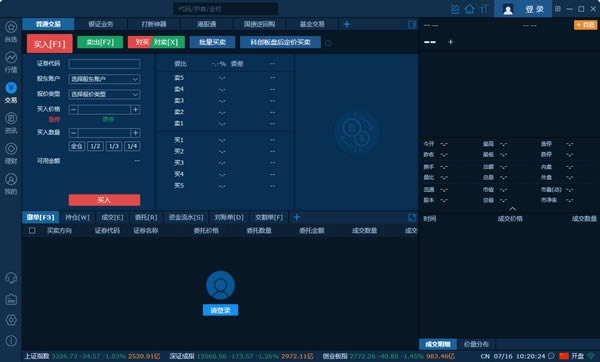The height and width of the screenshot is (362, 600).
Task: Click the orange +自选 button
Action: (x=585, y=25)
